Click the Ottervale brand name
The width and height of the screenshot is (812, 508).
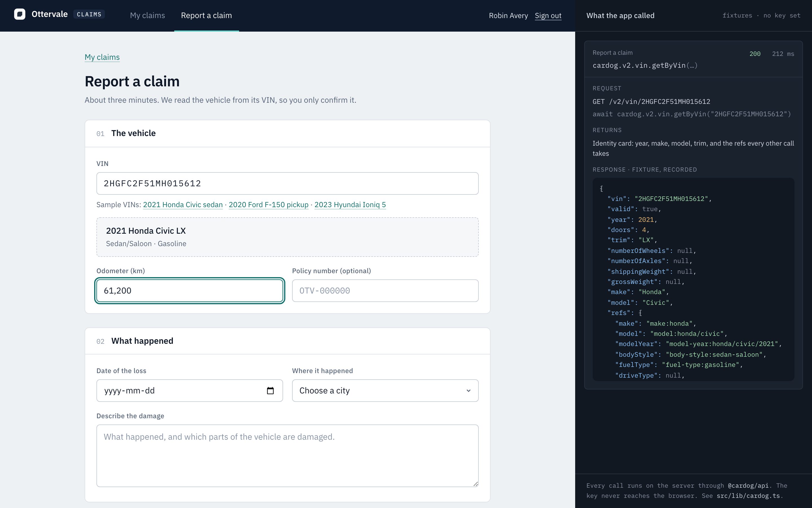pyautogui.click(x=50, y=14)
